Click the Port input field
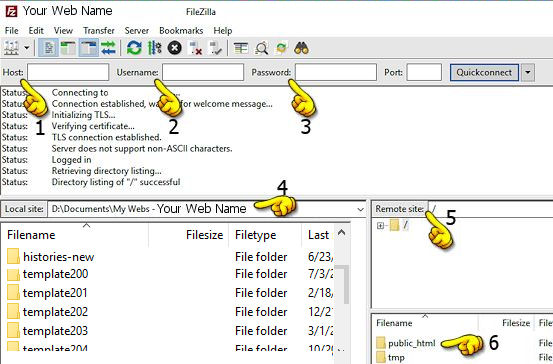Image resolution: width=553 pixels, height=364 pixels. point(424,72)
